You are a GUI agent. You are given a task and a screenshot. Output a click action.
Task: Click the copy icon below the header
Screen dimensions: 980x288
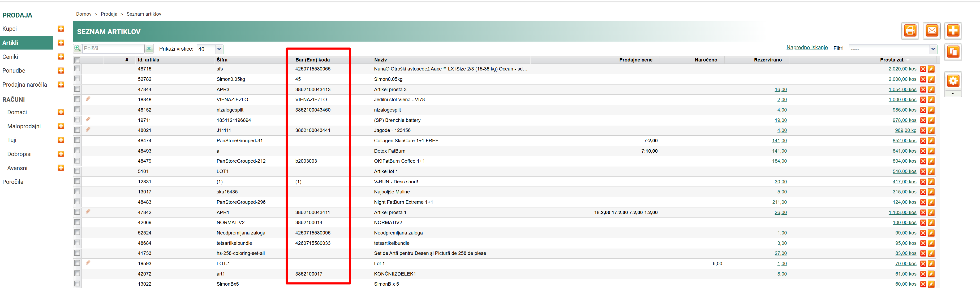coord(953,52)
